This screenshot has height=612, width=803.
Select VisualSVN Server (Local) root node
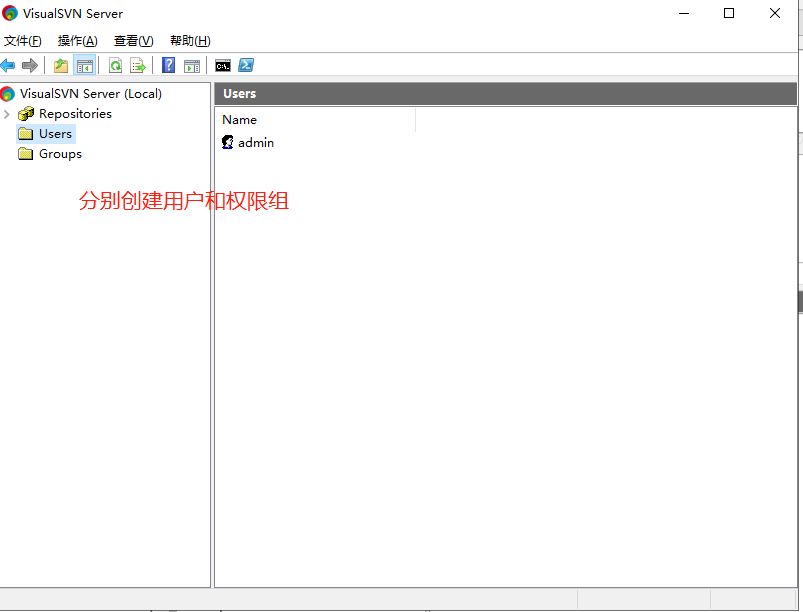pyautogui.click(x=91, y=94)
